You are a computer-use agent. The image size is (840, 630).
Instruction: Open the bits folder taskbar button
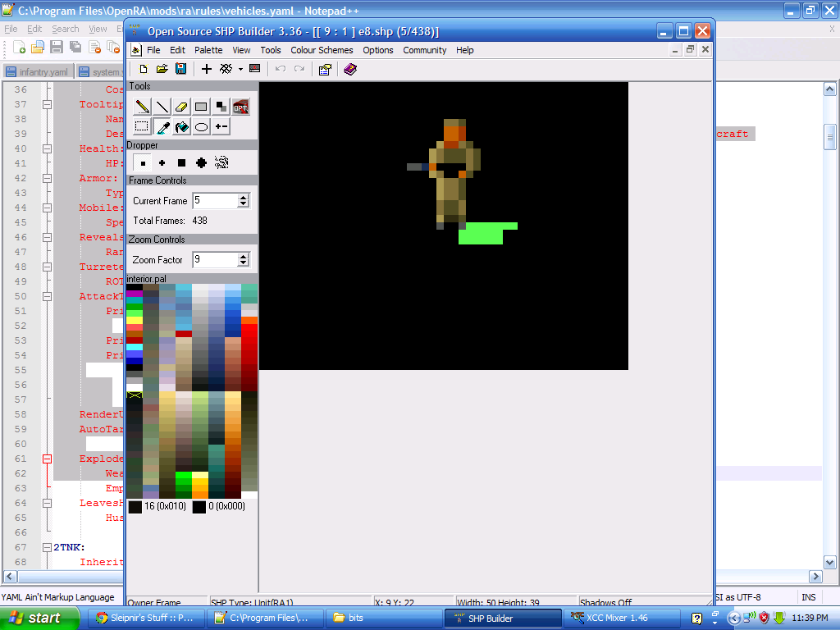384,619
